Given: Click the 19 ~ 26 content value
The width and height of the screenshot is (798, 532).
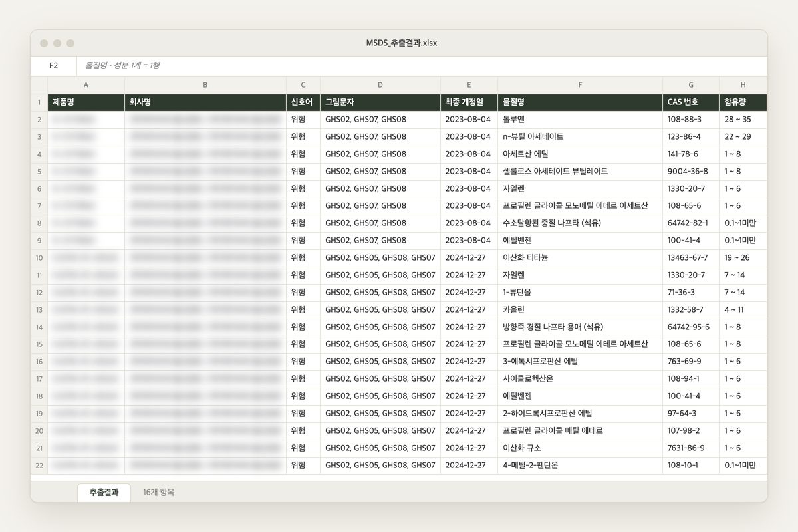Looking at the screenshot, I should click(743, 258).
